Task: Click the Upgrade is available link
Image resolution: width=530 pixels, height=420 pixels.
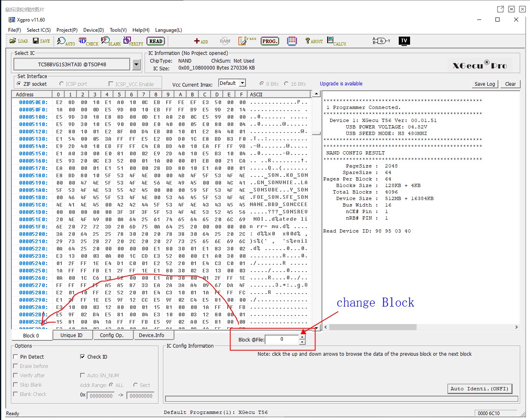Action: tap(341, 84)
